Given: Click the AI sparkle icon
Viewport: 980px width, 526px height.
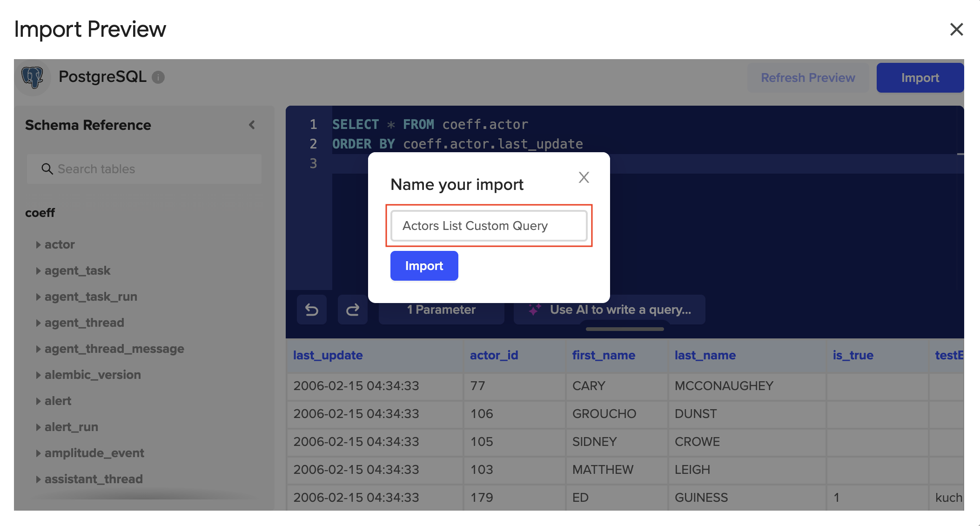Looking at the screenshot, I should [535, 310].
